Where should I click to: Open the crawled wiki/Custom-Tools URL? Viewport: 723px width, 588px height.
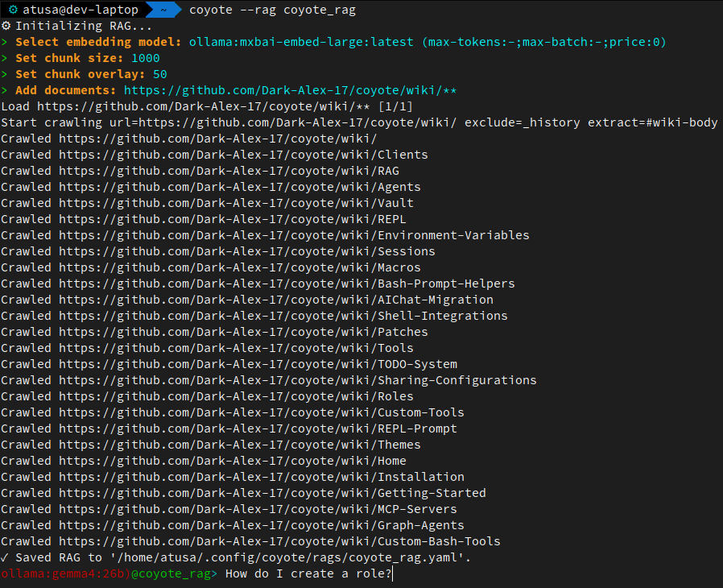tap(262, 412)
